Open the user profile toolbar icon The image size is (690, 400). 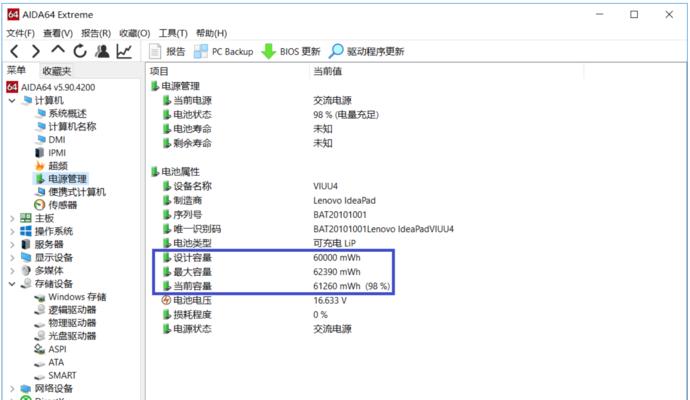pos(103,51)
